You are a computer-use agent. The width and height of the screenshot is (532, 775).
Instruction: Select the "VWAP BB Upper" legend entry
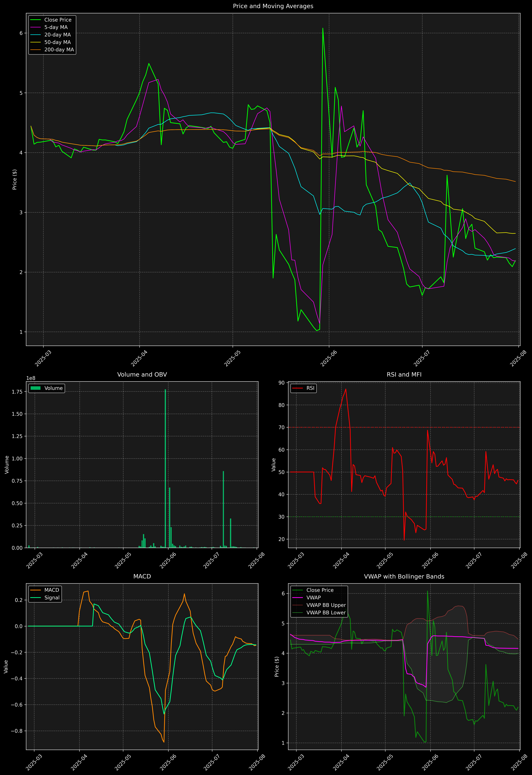[326, 605]
